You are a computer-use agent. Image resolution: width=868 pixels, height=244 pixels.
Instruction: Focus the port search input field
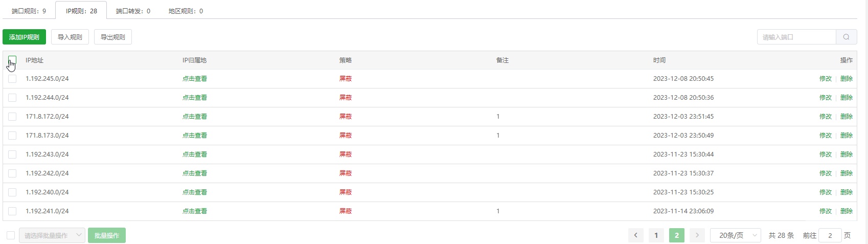796,37
